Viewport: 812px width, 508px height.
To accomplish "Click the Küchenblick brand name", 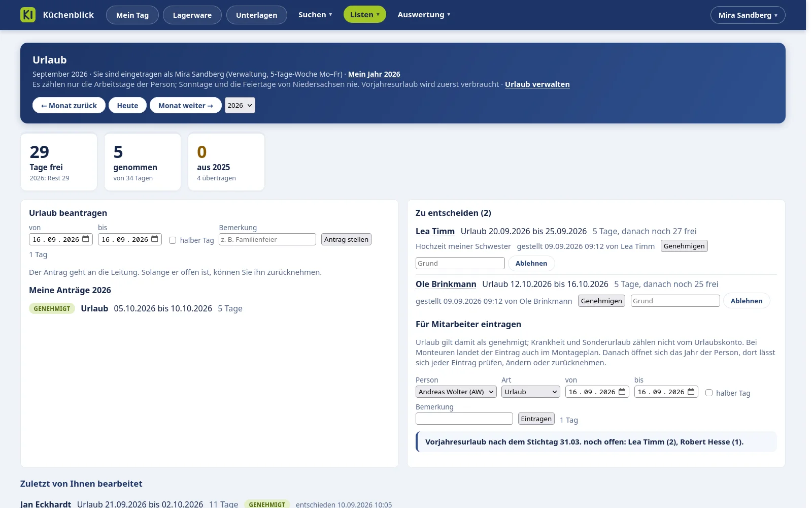I will (x=69, y=15).
